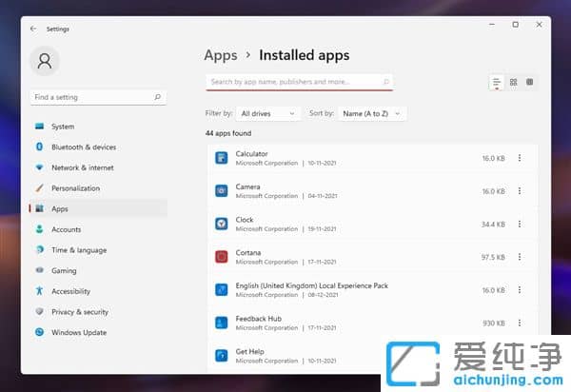Switch to tile view layout
This screenshot has width=571, height=392.
pyautogui.click(x=530, y=82)
